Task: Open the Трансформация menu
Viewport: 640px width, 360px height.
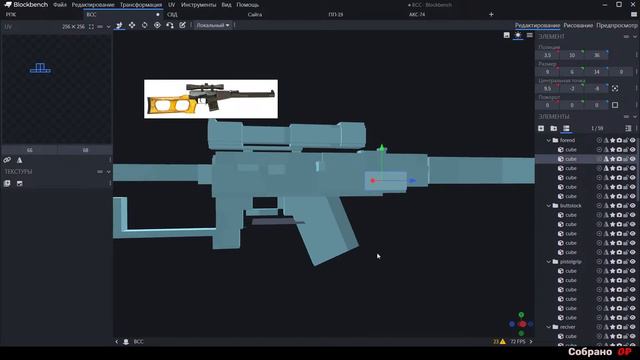Action: point(141,5)
